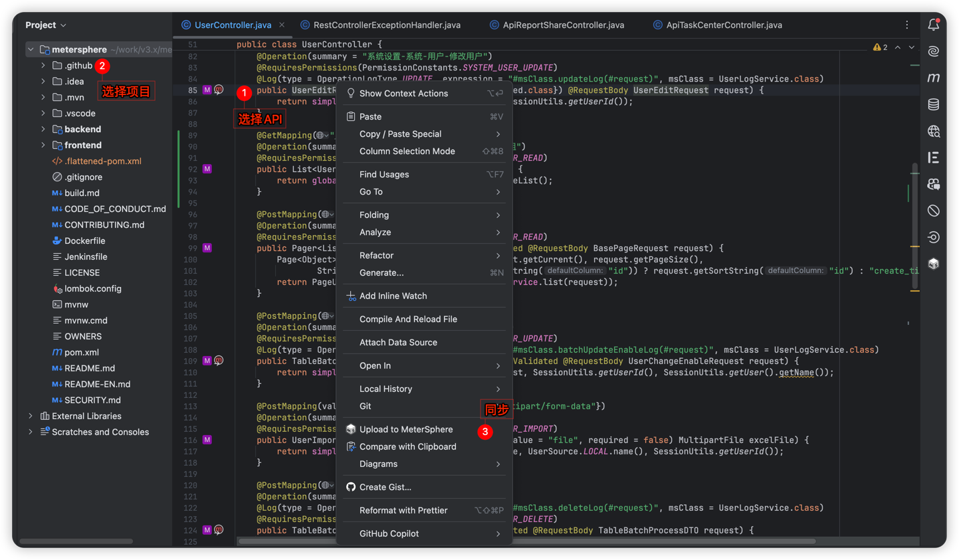Jump to previous highlighted problem arrow
959x560 pixels.
898,47
